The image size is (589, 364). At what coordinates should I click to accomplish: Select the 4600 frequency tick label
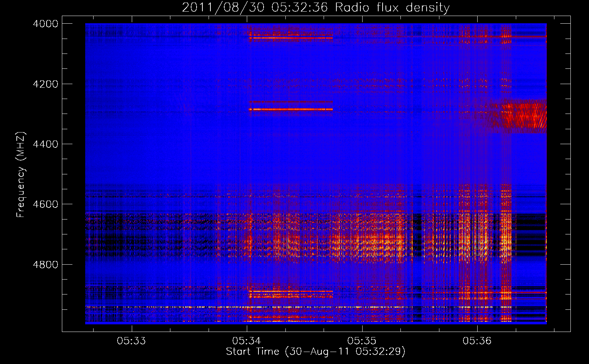point(46,204)
